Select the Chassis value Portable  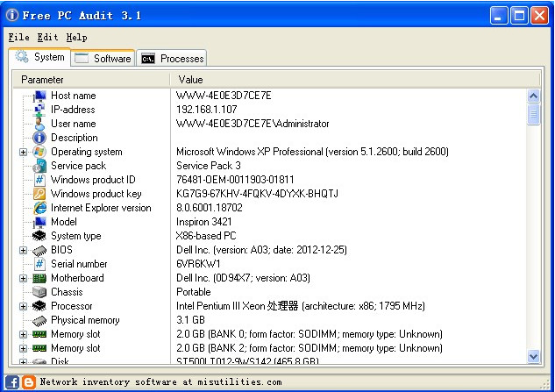pyautogui.click(x=193, y=292)
